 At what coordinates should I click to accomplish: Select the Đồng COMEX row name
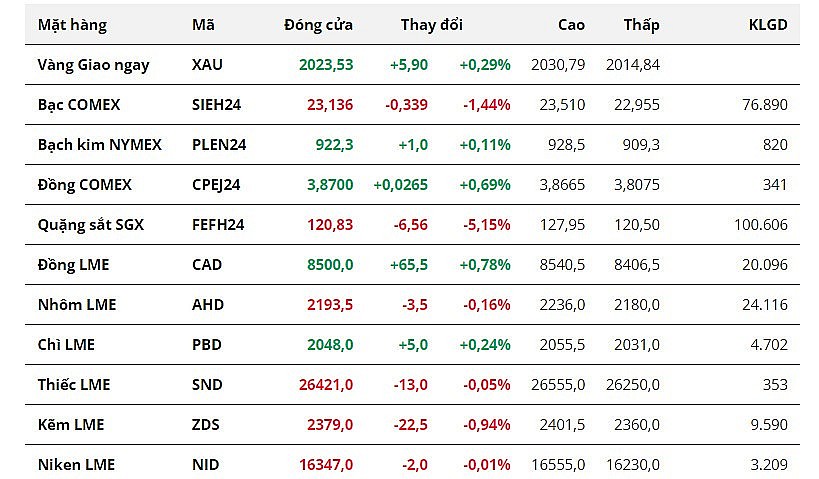pyautogui.click(x=85, y=185)
